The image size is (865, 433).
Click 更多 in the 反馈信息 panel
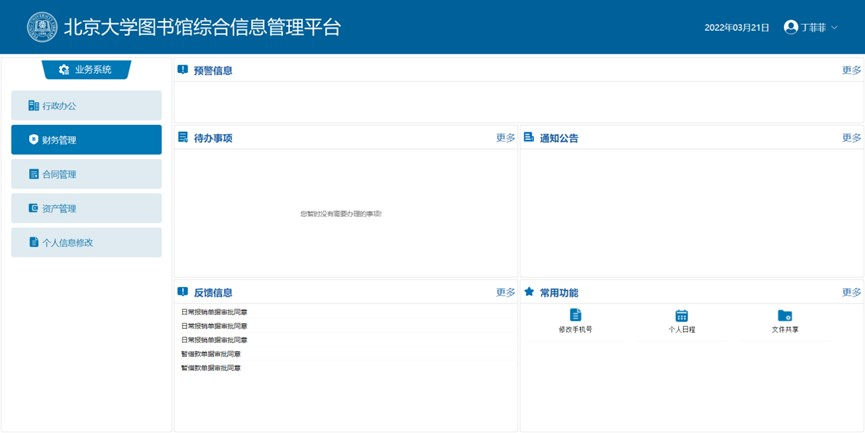[505, 292]
